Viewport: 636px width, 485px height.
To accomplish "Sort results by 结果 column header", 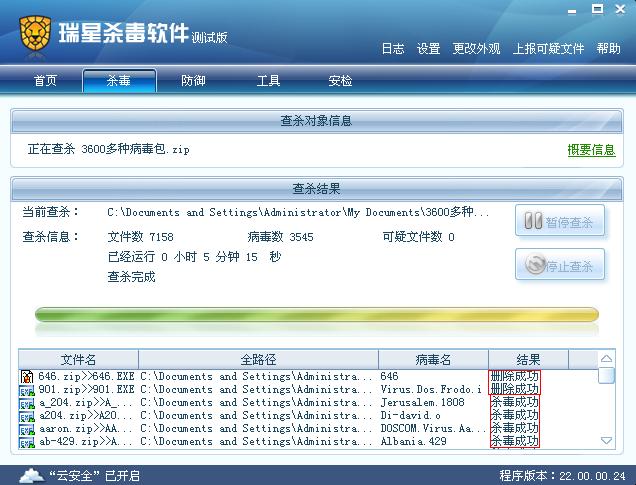I will coord(528,359).
